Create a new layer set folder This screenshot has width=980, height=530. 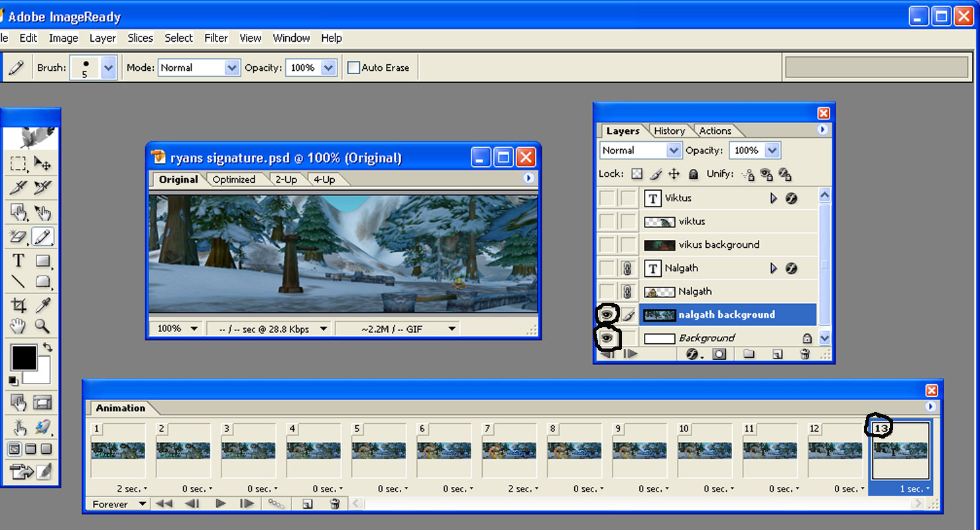click(749, 354)
